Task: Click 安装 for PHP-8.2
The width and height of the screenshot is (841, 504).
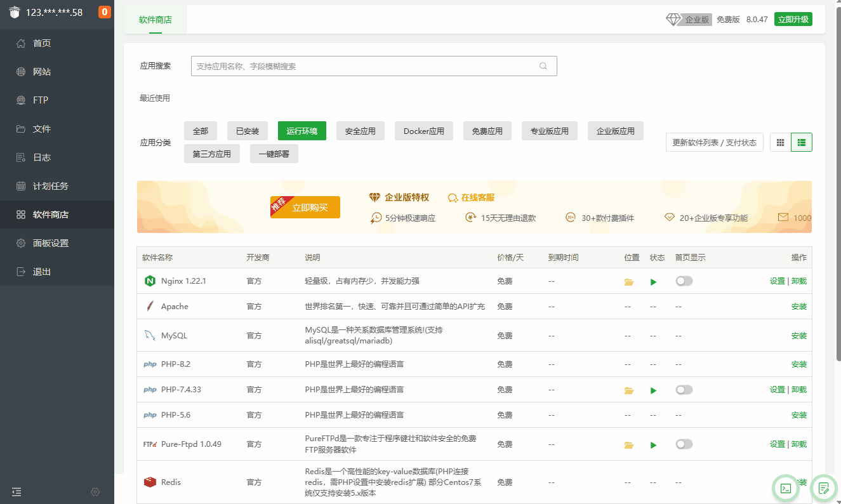Action: tap(799, 364)
